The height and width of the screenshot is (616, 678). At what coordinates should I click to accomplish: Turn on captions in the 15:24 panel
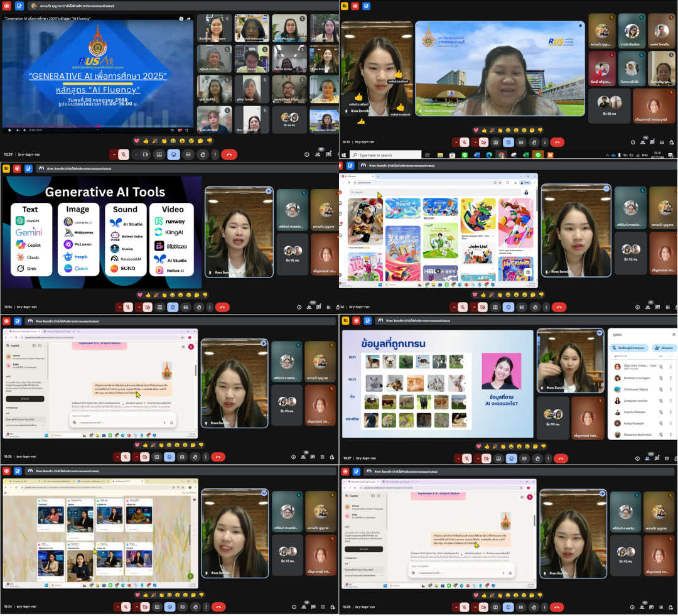(x=183, y=607)
